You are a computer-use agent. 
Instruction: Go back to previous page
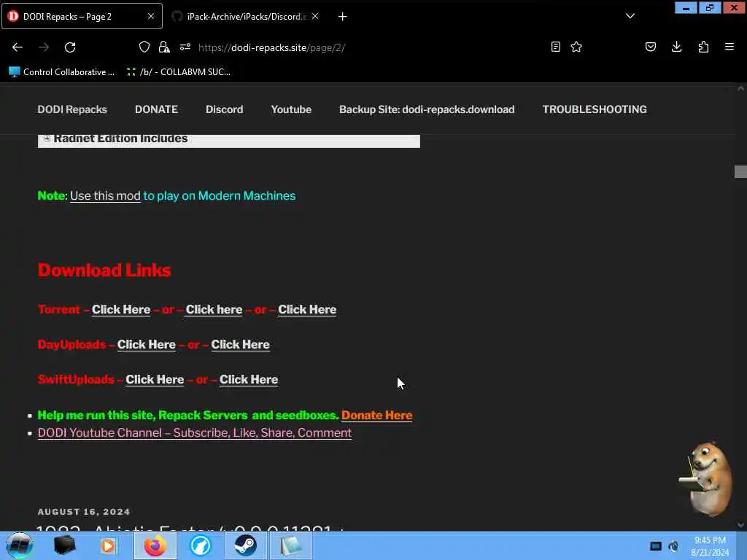(x=18, y=47)
